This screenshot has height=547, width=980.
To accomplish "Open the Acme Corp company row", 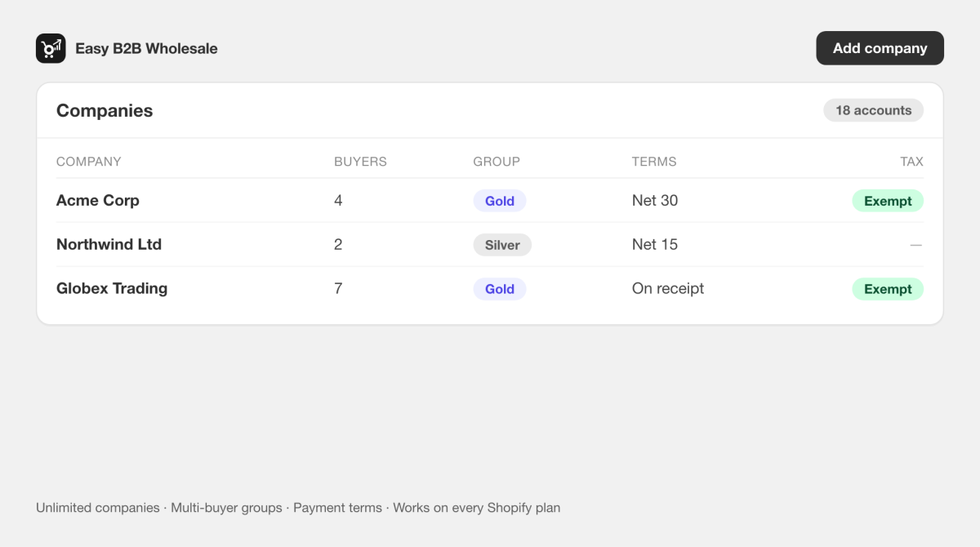I will [490, 201].
